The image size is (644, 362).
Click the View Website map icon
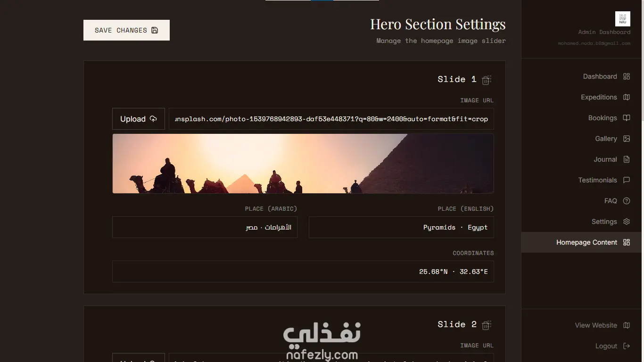(627, 325)
